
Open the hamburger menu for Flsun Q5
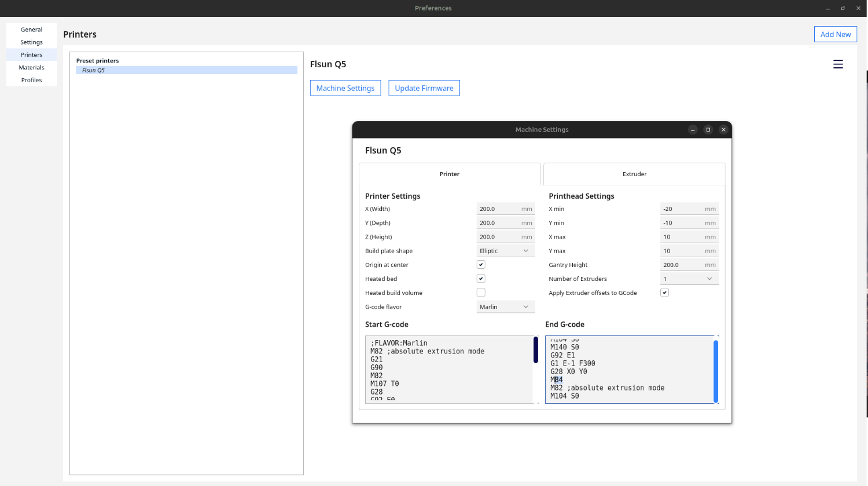coord(838,64)
